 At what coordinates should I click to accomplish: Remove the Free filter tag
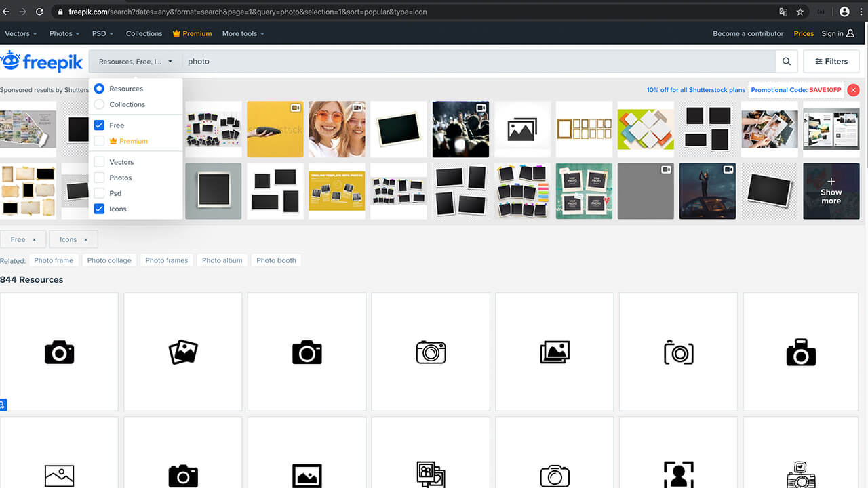[x=34, y=239]
